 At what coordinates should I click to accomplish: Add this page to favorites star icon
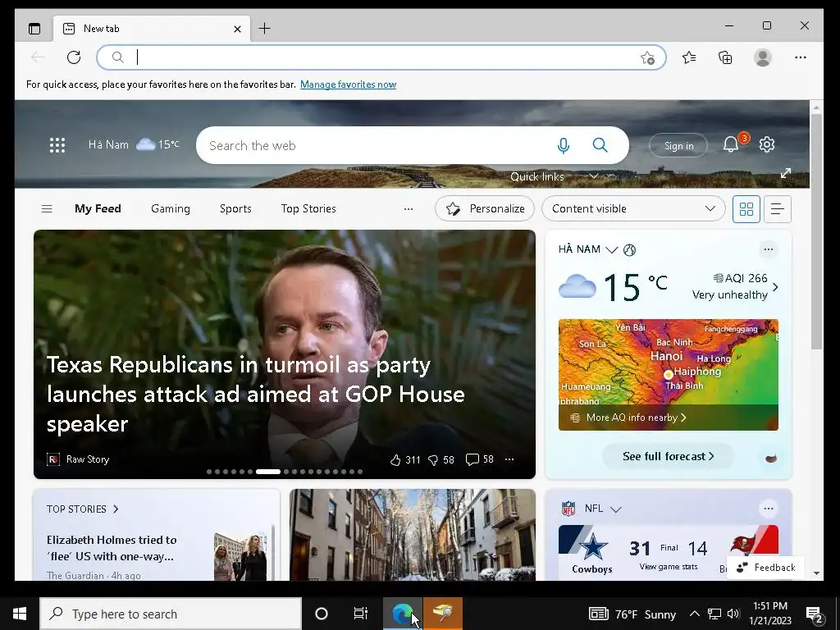click(648, 58)
